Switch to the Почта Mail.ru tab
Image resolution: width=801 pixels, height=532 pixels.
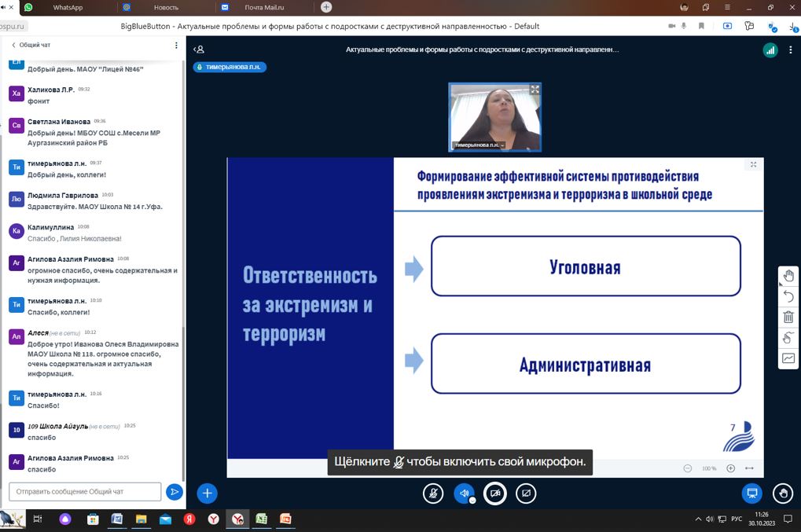click(x=263, y=7)
